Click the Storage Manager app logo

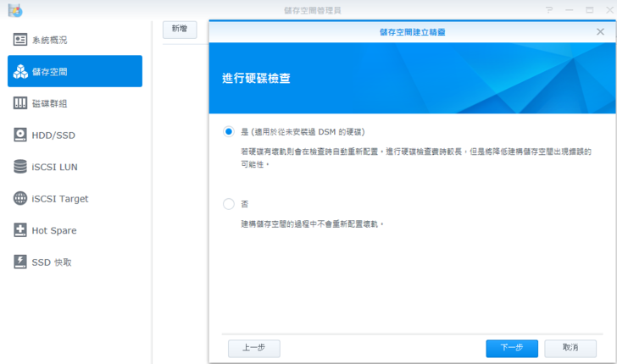13,10
